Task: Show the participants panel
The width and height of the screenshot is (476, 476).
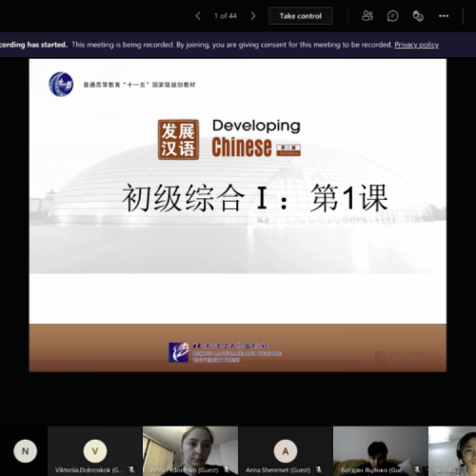Action: (367, 16)
